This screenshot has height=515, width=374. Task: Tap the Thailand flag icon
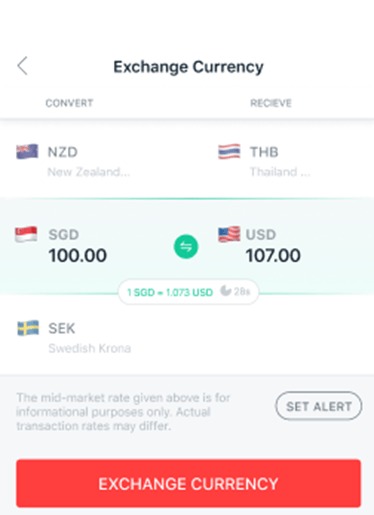tap(229, 152)
